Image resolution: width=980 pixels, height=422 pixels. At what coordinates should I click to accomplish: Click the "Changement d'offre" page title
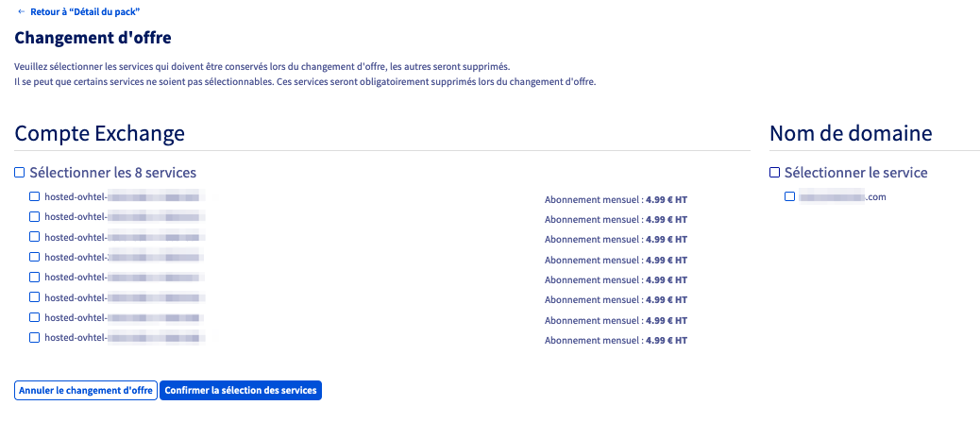(93, 38)
